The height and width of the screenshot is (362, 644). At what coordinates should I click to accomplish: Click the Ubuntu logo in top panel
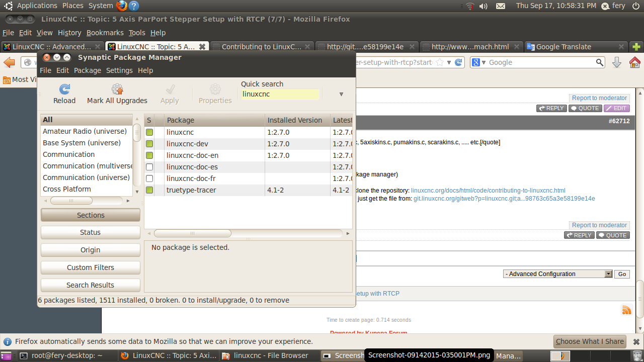click(8, 6)
